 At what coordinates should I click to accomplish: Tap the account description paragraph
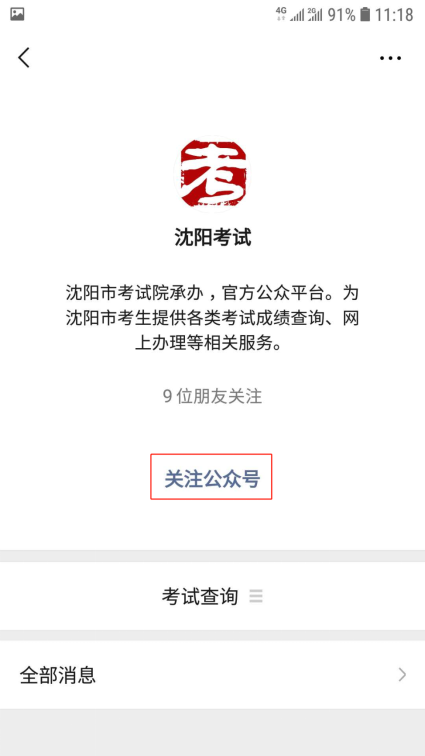pos(212,318)
